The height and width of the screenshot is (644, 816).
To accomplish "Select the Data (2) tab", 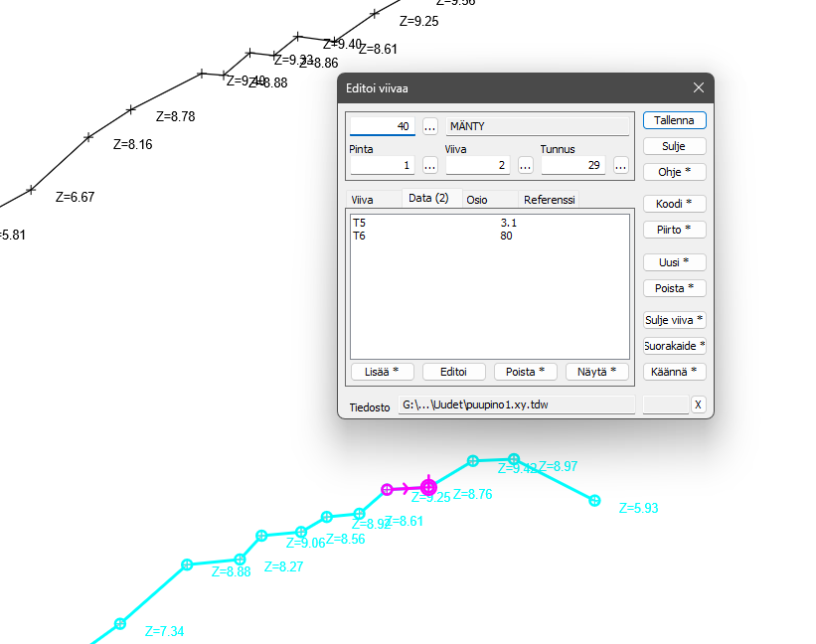I will tap(428, 198).
